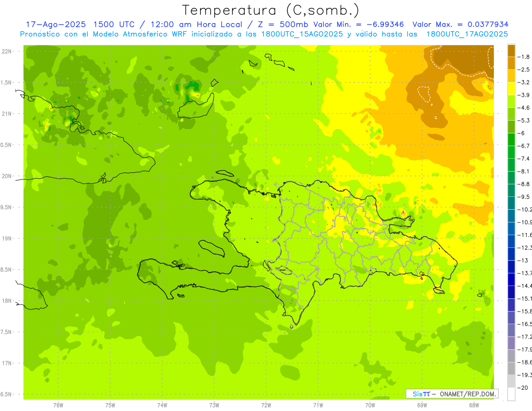Click the '70W' longitude label
532x411 pixels.
pyautogui.click(x=370, y=405)
